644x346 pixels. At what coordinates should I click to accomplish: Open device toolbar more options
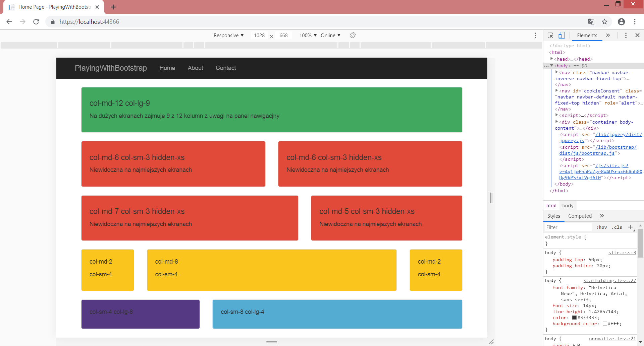pos(535,36)
